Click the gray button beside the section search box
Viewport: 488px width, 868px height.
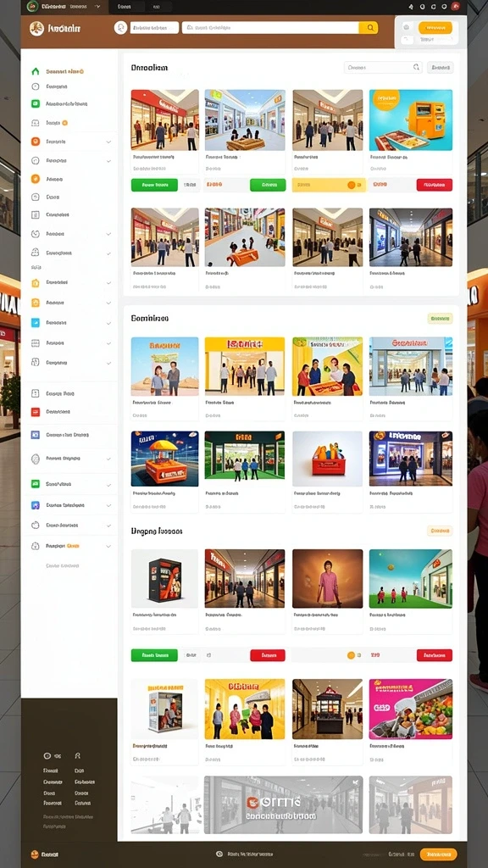441,68
